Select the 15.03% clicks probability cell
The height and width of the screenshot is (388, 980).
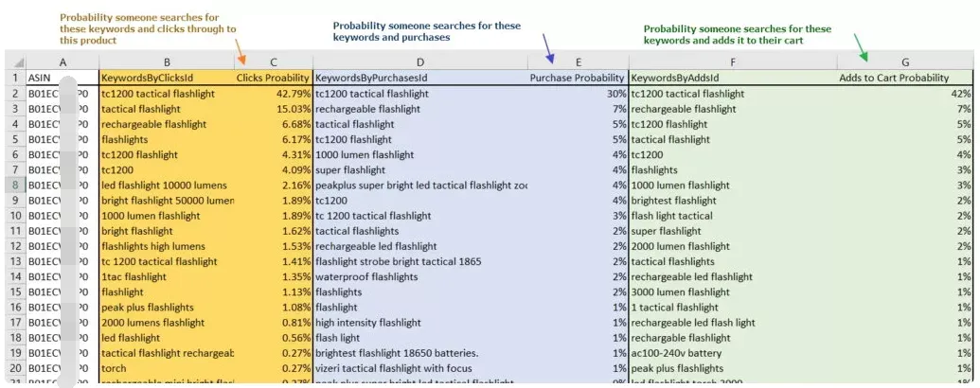tap(274, 109)
